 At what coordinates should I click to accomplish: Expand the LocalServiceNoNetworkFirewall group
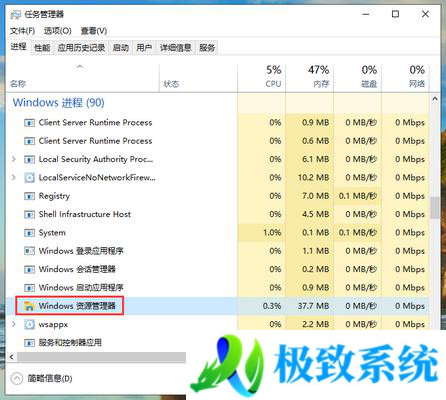[x=14, y=177]
